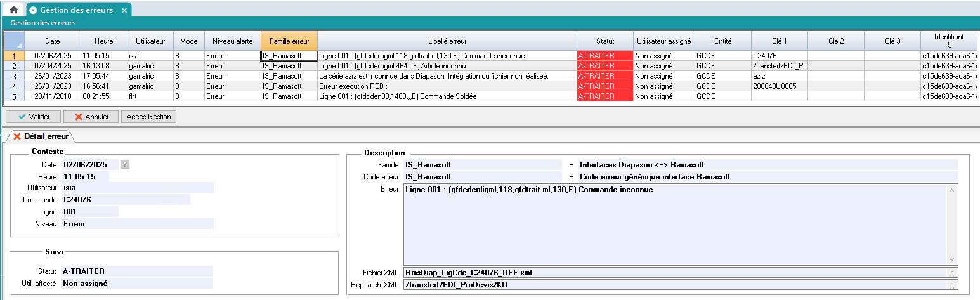The height and width of the screenshot is (300, 980).
Task: Click the grid select-all corner cell
Action: click(14, 41)
